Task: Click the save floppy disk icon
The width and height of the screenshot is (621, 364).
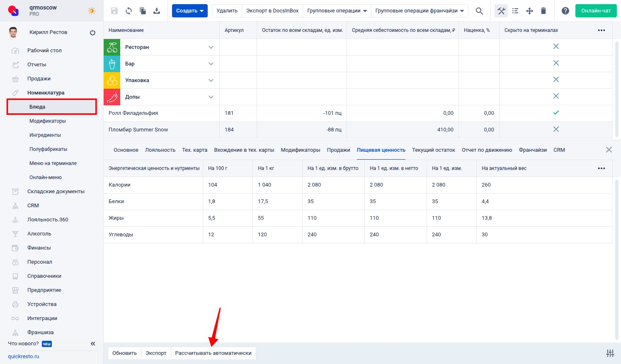Action: [114, 11]
